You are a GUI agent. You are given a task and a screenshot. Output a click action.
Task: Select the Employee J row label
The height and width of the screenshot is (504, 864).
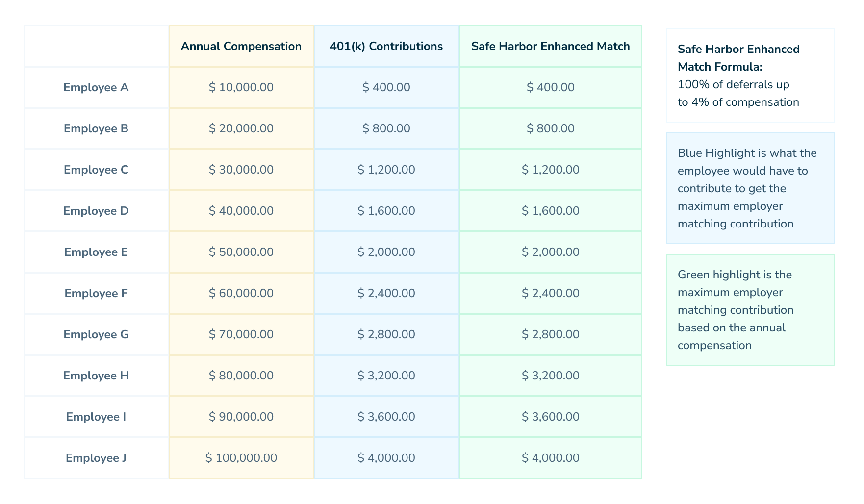point(96,458)
